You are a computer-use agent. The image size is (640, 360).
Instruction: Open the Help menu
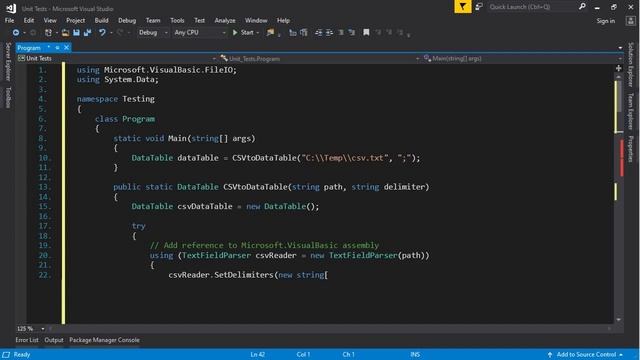click(283, 20)
